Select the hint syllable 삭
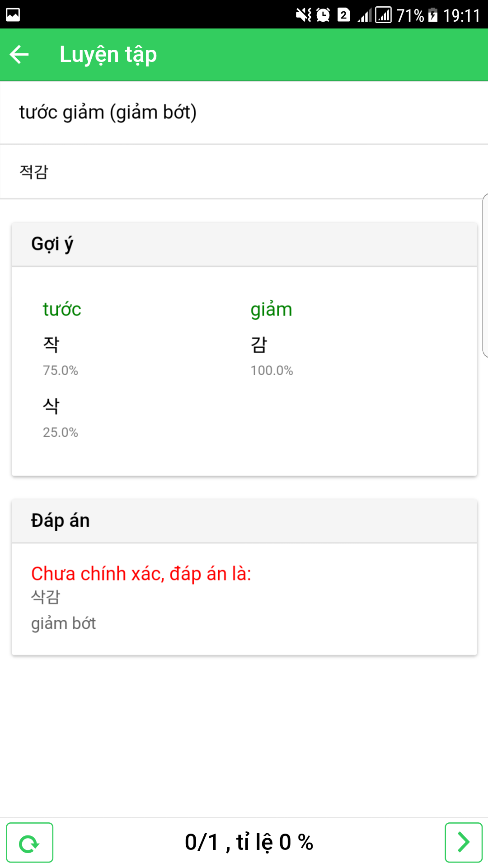488x868 pixels. click(51, 406)
